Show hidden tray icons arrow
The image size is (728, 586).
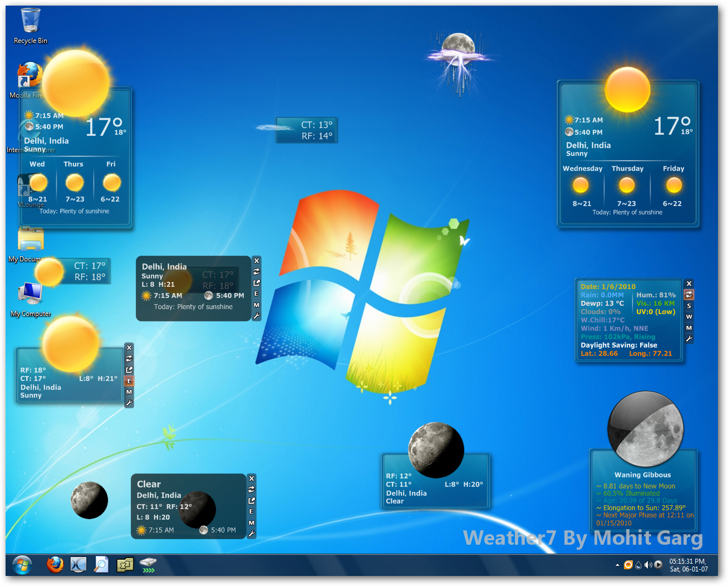point(617,565)
